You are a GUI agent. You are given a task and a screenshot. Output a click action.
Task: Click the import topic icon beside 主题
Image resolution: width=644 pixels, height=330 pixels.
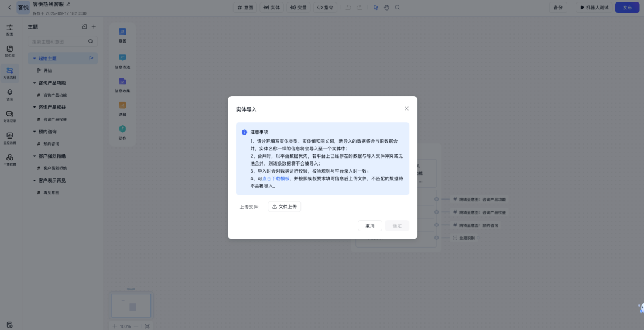tap(84, 26)
